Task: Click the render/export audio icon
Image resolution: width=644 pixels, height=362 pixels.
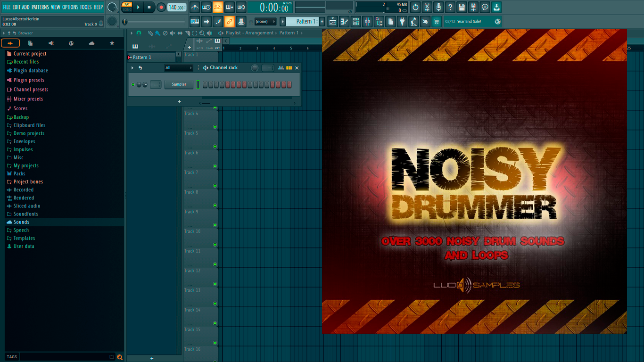Action: tap(473, 7)
